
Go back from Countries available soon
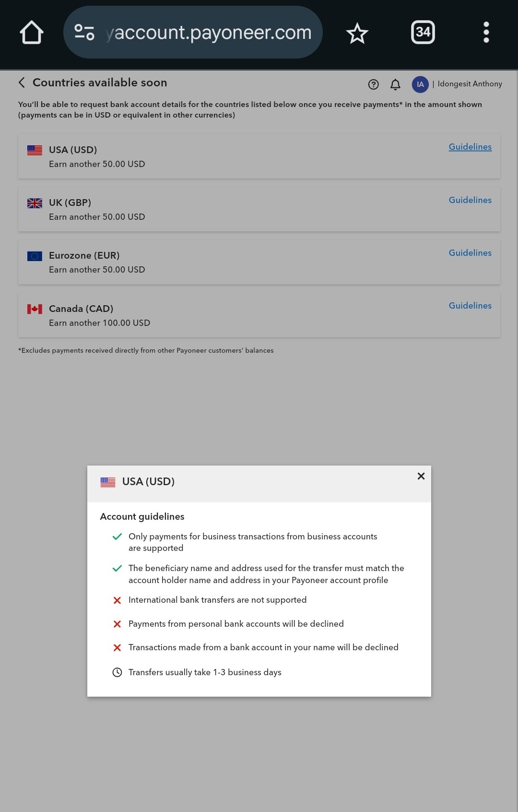click(x=22, y=83)
